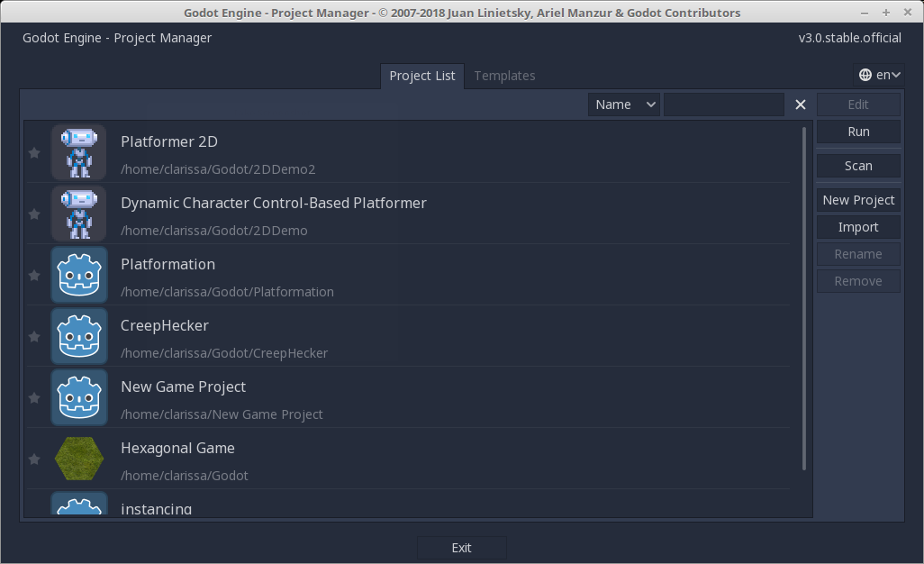Star the Hexagonal Game project

[x=34, y=459]
